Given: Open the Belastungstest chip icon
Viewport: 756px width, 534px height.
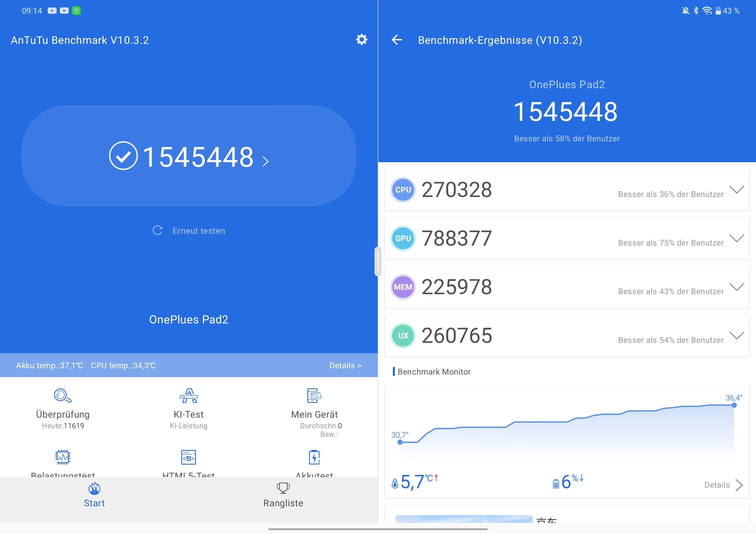Looking at the screenshot, I should (62, 457).
